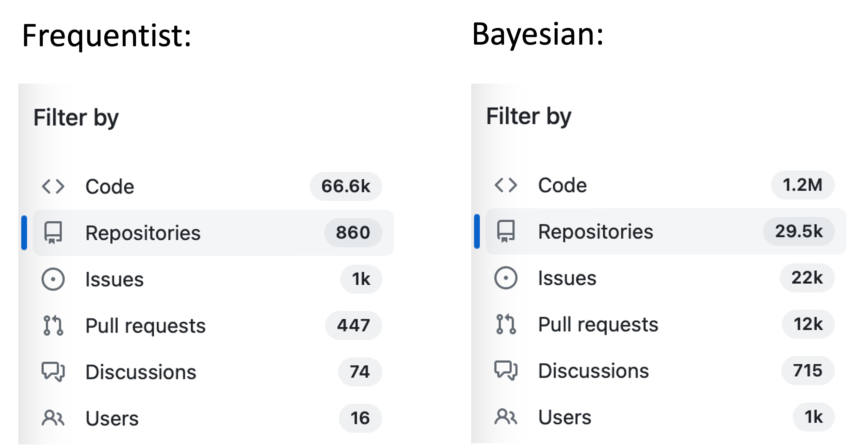Click the Users icon in left panel
Image resolution: width=868 pixels, height=445 pixels.
click(53, 418)
